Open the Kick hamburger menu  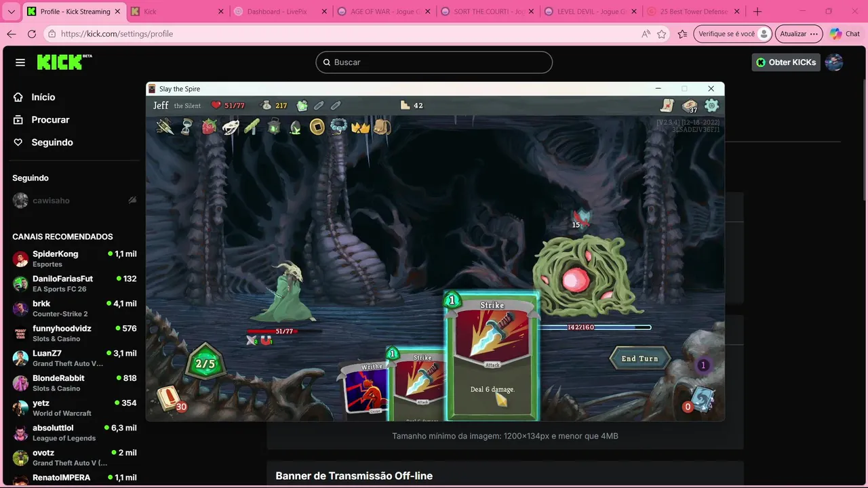[20, 62]
